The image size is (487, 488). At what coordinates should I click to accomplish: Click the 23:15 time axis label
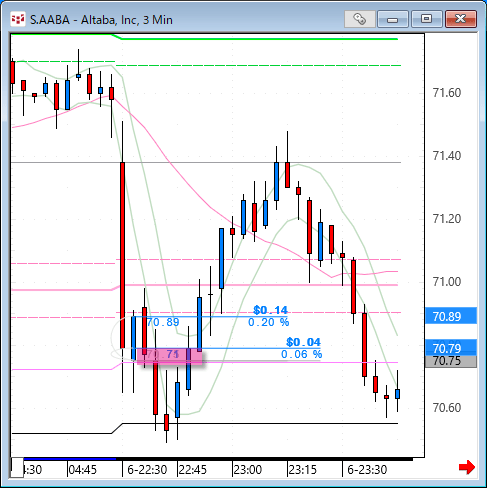(x=303, y=470)
